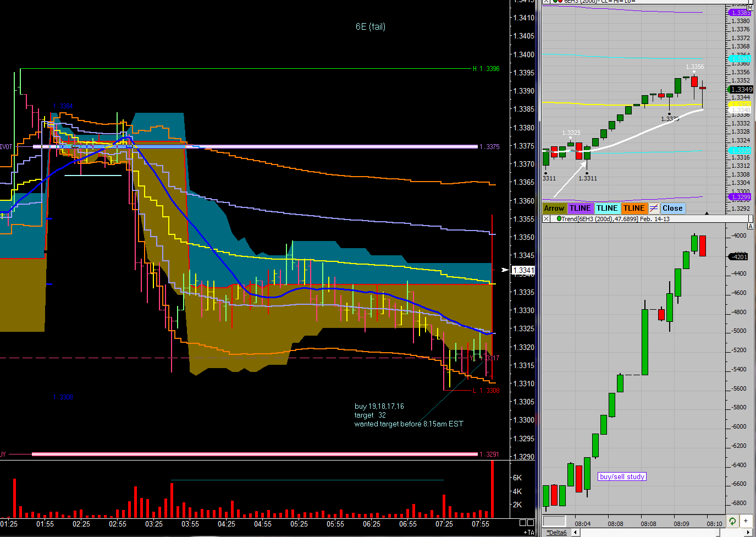Click the green refresh icon
This screenshot has height=537, width=756.
(732, 520)
